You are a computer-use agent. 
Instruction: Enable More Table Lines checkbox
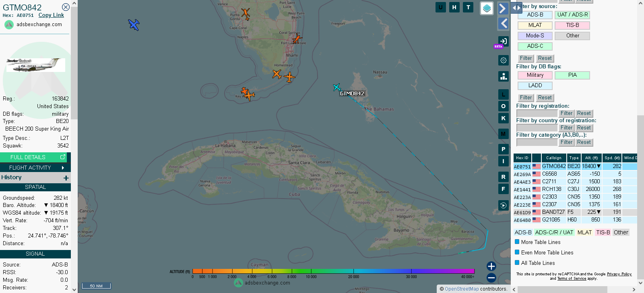point(517,242)
